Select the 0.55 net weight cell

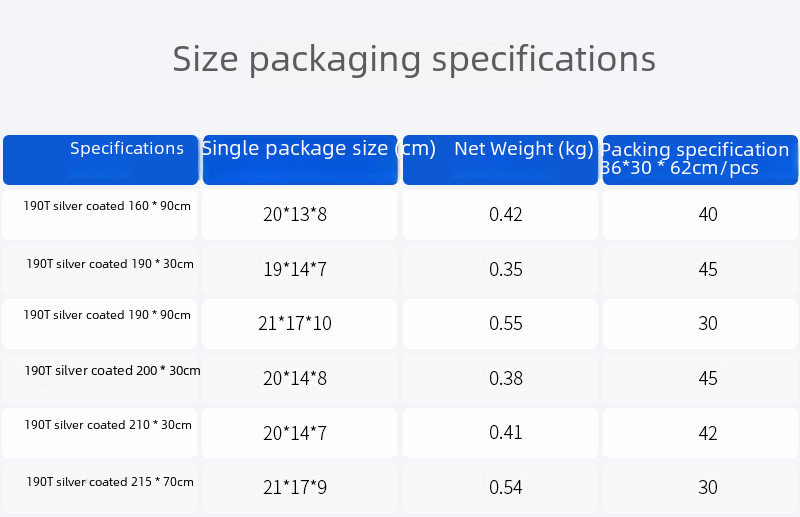[x=506, y=324]
